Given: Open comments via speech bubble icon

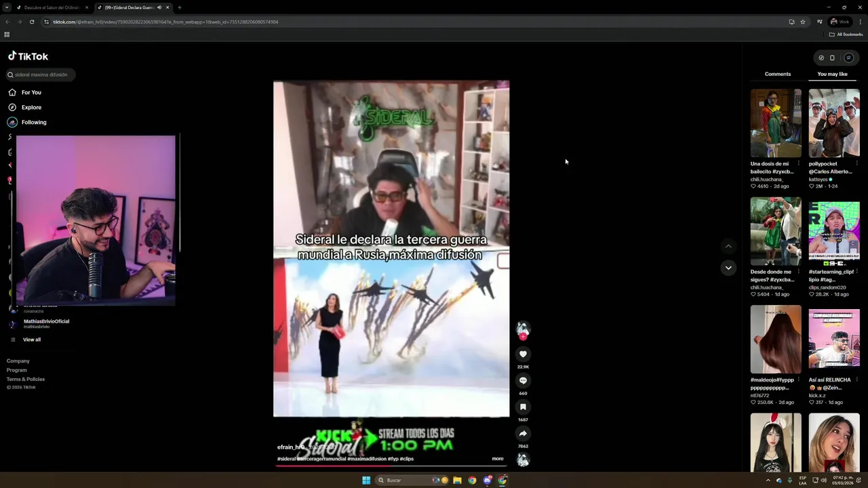Looking at the screenshot, I should [x=523, y=380].
